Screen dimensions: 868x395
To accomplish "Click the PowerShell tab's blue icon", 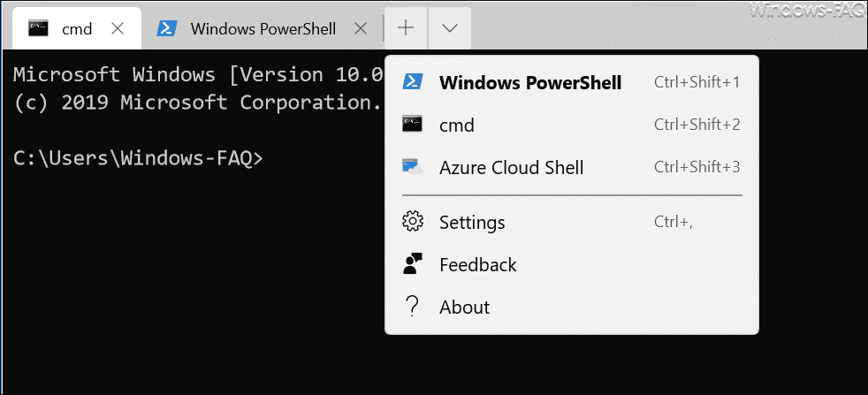I will [166, 28].
